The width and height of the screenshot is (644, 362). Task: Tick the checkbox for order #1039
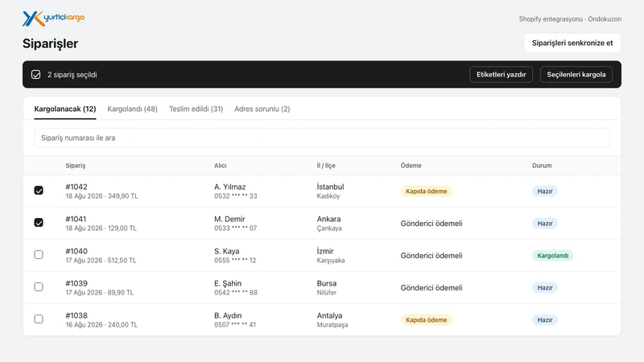tap(39, 287)
